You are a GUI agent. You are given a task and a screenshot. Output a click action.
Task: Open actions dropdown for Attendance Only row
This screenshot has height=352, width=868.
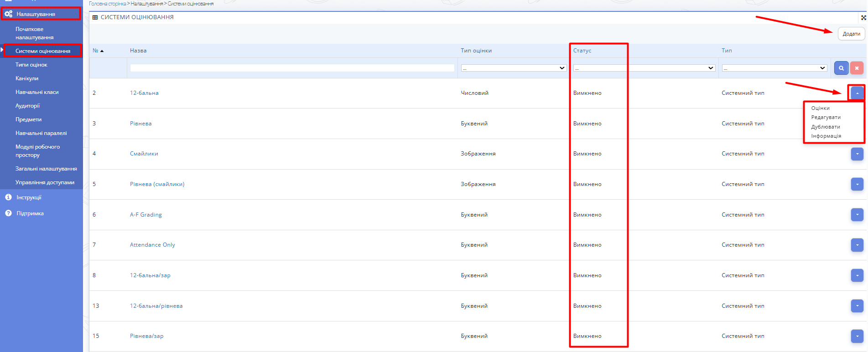pyautogui.click(x=857, y=245)
